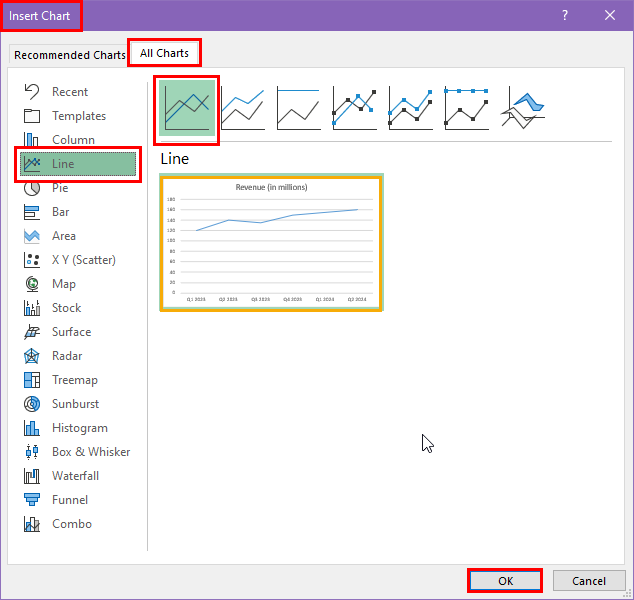634x600 pixels.
Task: Choose the Treemap label in category list
Action: coord(75,380)
